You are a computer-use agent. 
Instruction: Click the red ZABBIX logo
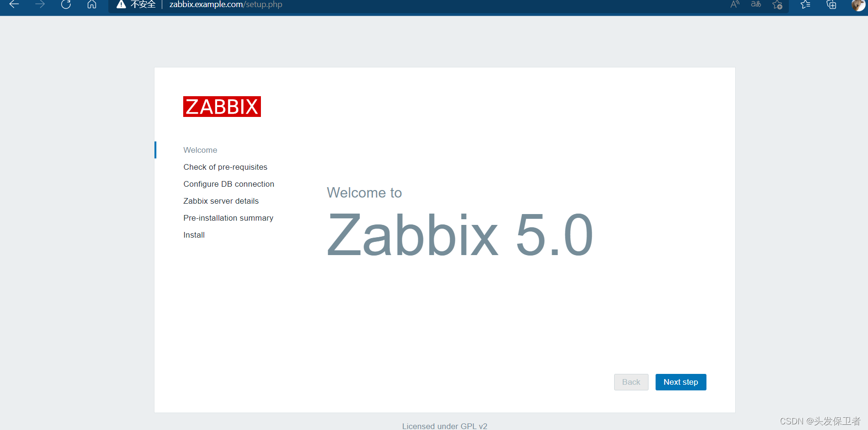click(222, 107)
